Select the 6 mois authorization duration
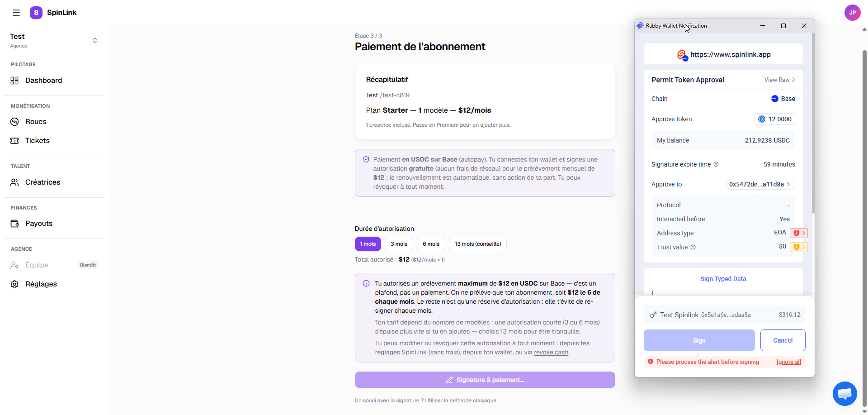 [x=431, y=244]
